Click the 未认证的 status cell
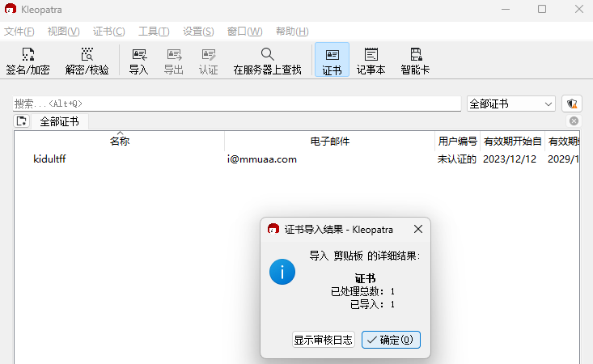 pyautogui.click(x=457, y=159)
